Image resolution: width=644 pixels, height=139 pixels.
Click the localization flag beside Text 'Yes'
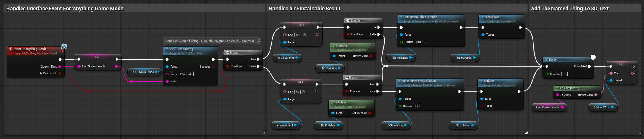(x=304, y=35)
